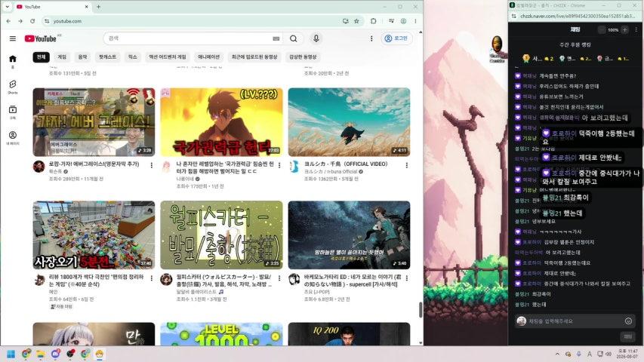Open Chrome tab search dropdown arrow
This screenshot has width=644, height=362.
click(x=7, y=7)
